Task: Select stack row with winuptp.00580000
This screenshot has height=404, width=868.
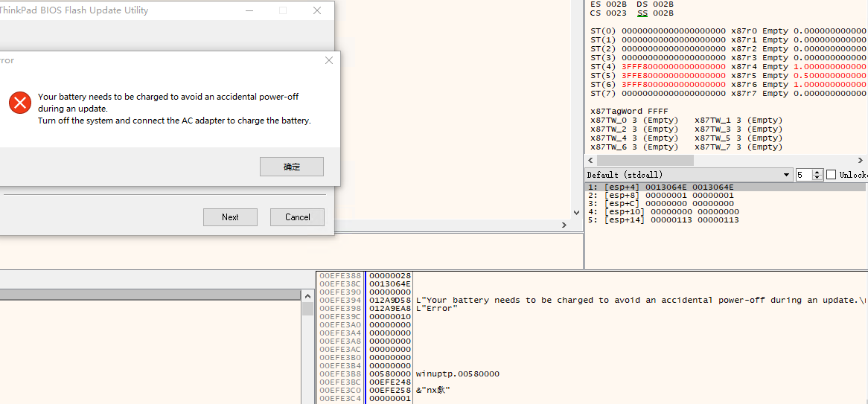Action: pos(592,373)
